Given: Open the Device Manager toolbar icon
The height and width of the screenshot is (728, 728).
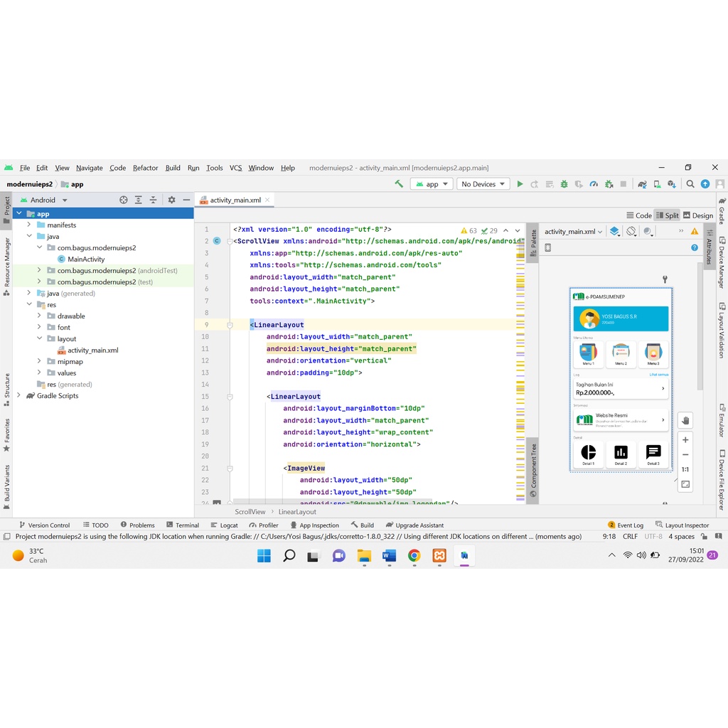Looking at the screenshot, I should 657,184.
